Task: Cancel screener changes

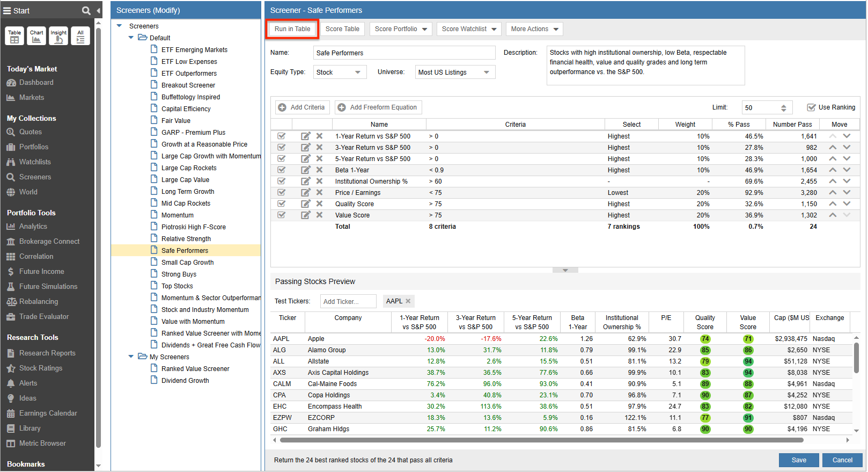Action: click(842, 460)
